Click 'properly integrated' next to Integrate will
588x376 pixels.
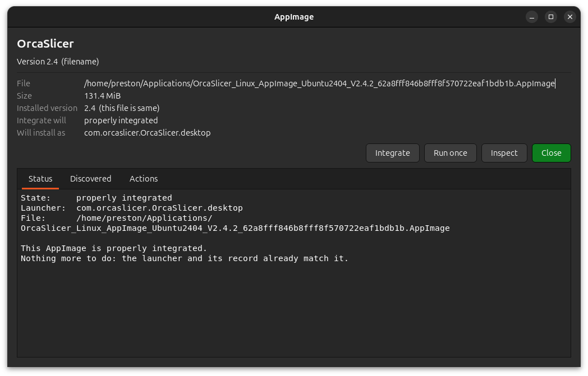[121, 120]
